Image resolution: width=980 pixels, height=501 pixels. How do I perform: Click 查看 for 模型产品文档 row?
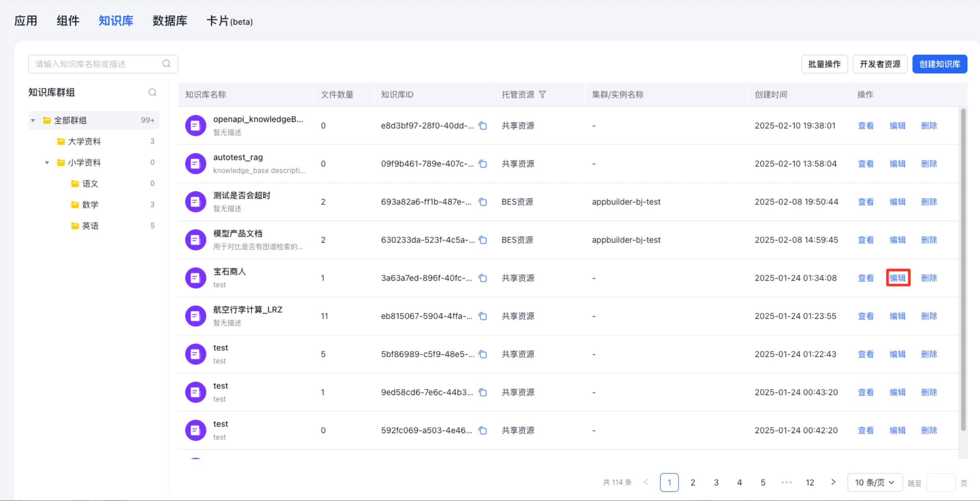[866, 240]
